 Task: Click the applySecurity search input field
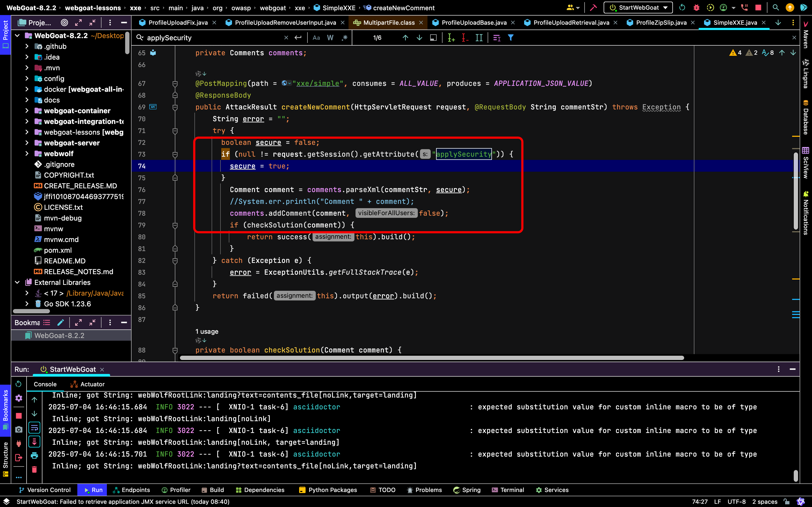pos(214,38)
